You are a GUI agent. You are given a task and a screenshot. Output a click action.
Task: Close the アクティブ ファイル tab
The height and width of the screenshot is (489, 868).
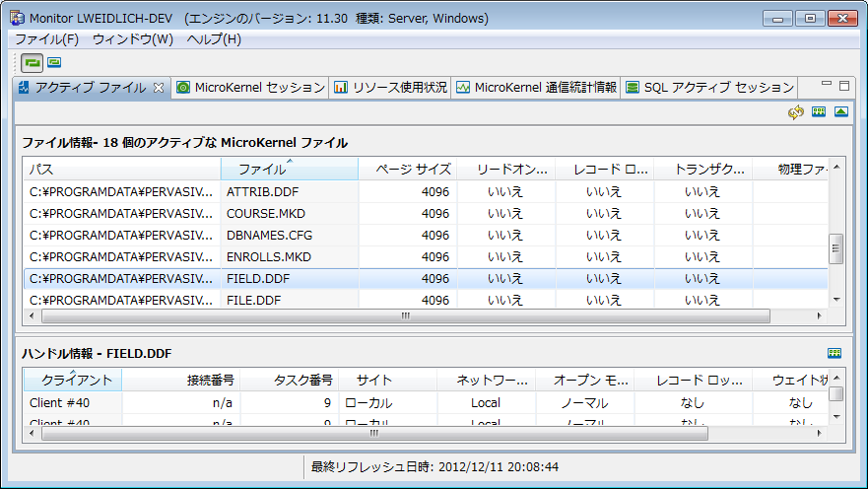click(x=159, y=88)
